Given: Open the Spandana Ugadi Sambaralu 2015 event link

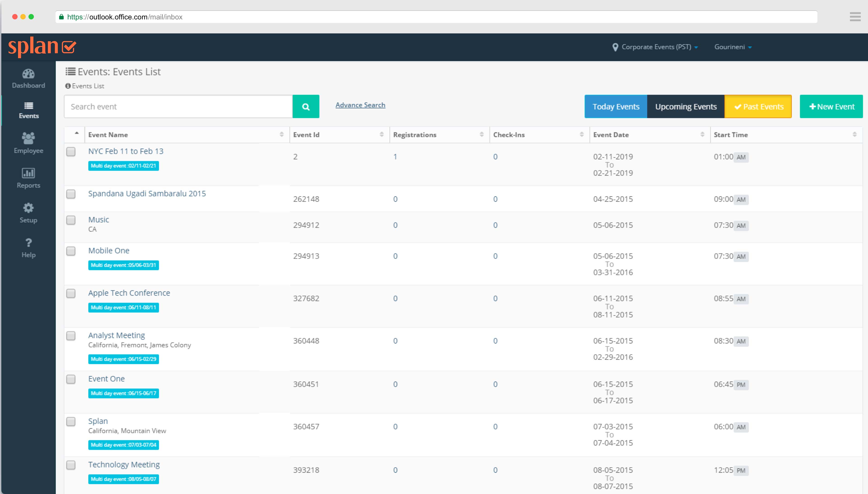Looking at the screenshot, I should click(147, 193).
